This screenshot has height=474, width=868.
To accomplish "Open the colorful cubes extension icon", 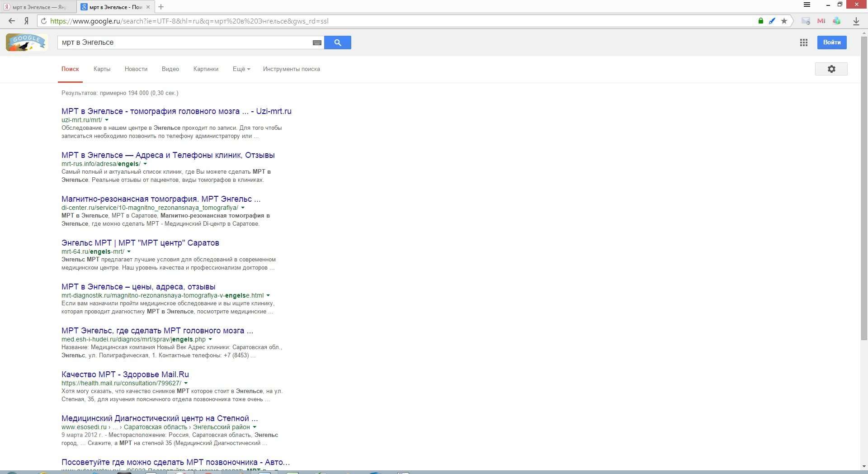I will pos(837,21).
